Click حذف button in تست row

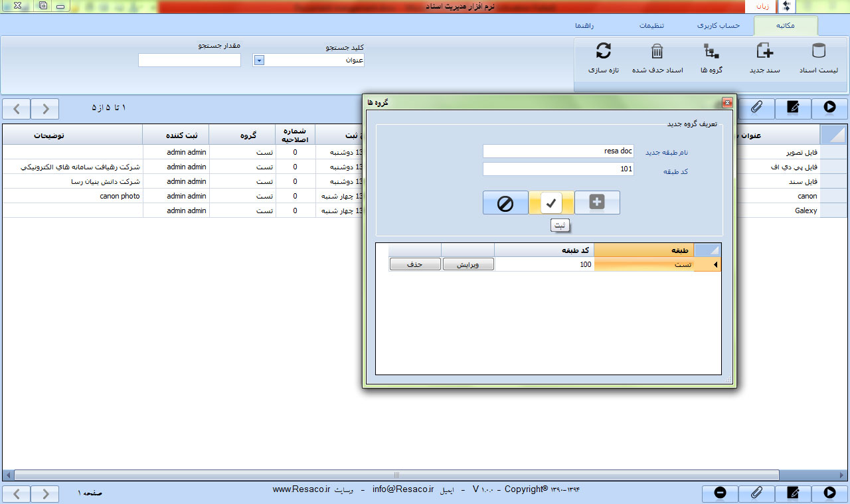coord(415,264)
